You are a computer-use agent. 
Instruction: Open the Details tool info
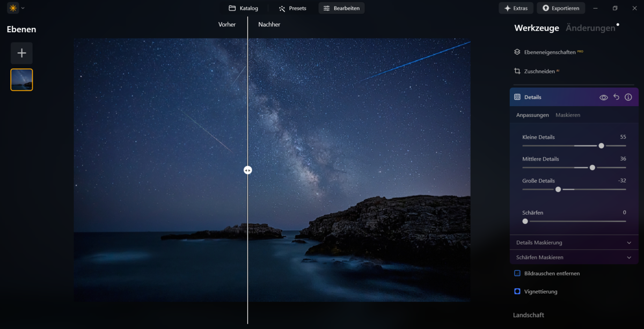628,97
